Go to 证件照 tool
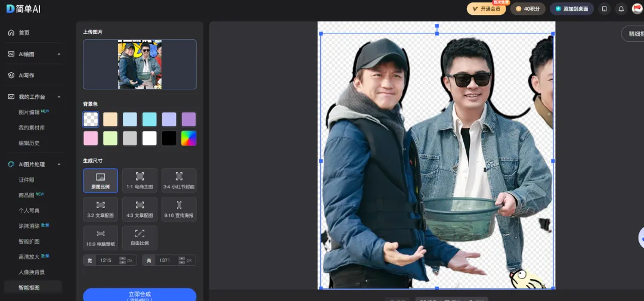 coord(26,180)
